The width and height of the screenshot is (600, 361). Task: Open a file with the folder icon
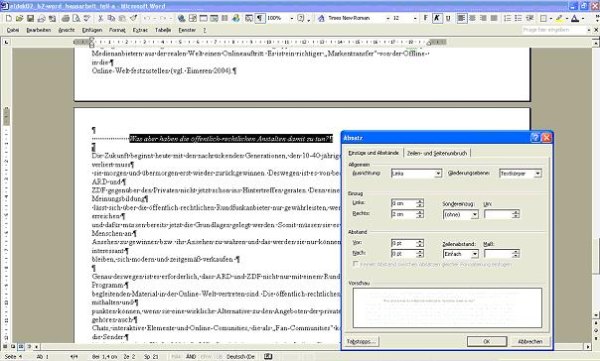tap(20, 18)
